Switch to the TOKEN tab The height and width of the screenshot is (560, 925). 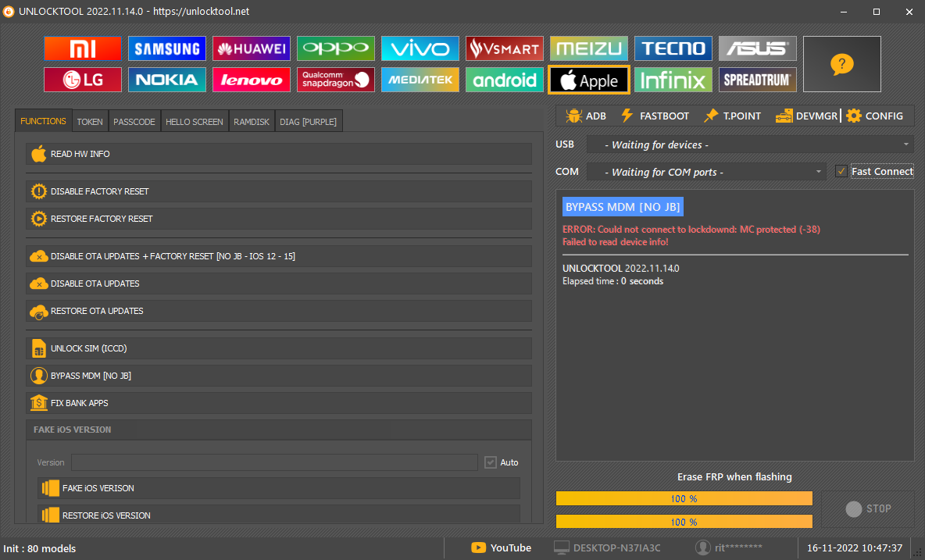click(x=90, y=122)
